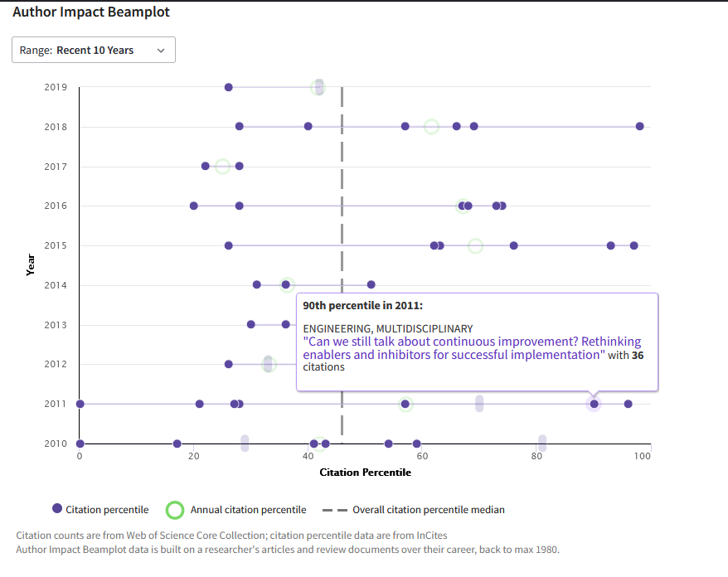
Task: Click the chevron arrow in Range selector
Action: pyautogui.click(x=161, y=51)
